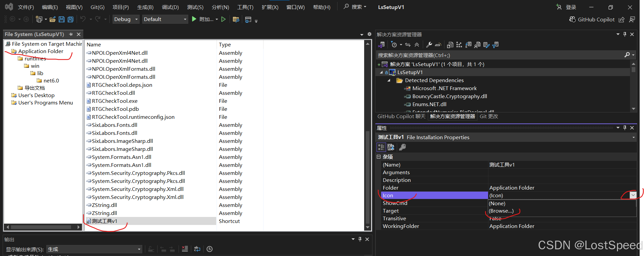Image resolution: width=644 pixels, height=256 pixels.
Task: Click the GitHub Copilot icon
Action: (572, 19)
